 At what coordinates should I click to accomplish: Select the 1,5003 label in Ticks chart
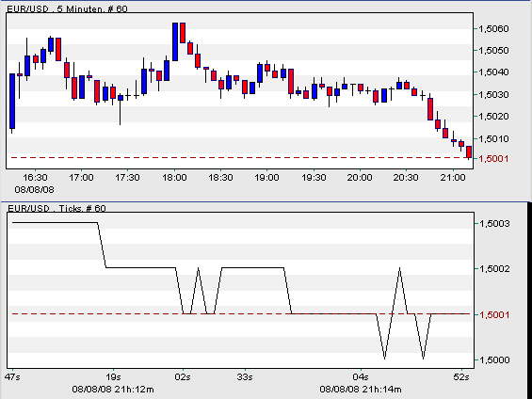coord(493,224)
